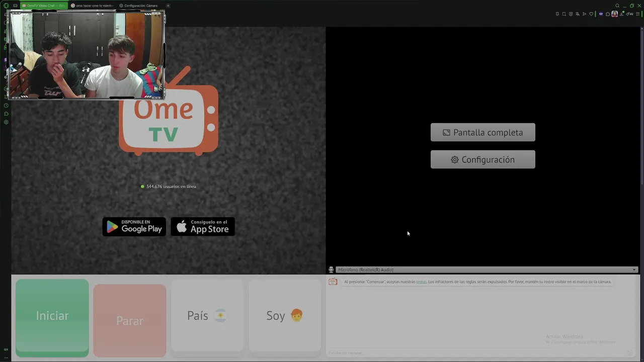Click the green Iniciar button
644x362 pixels.
(52, 318)
